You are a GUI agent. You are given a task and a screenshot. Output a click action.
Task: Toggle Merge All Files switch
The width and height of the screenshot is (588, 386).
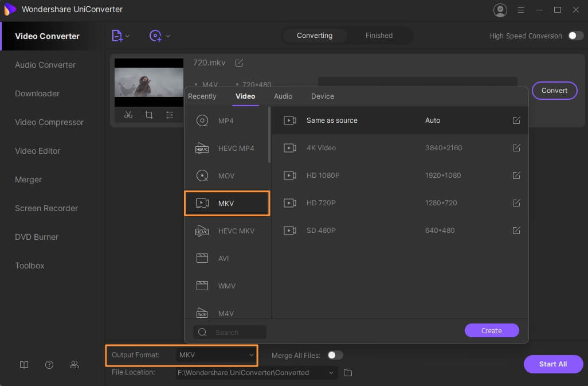335,355
